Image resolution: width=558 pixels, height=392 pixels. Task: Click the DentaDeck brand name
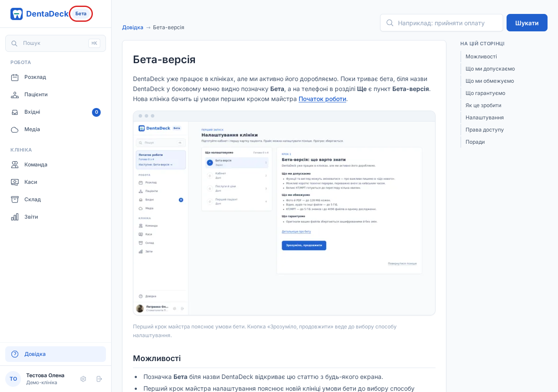[x=47, y=14]
